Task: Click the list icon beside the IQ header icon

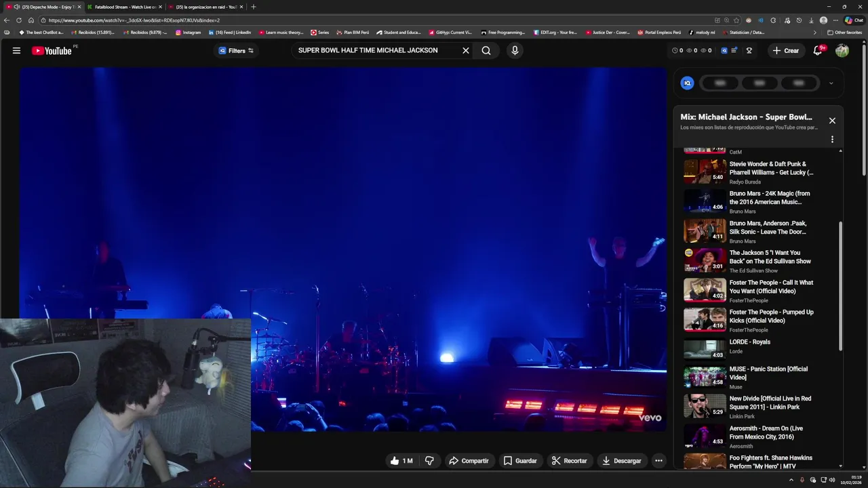Action: click(734, 50)
